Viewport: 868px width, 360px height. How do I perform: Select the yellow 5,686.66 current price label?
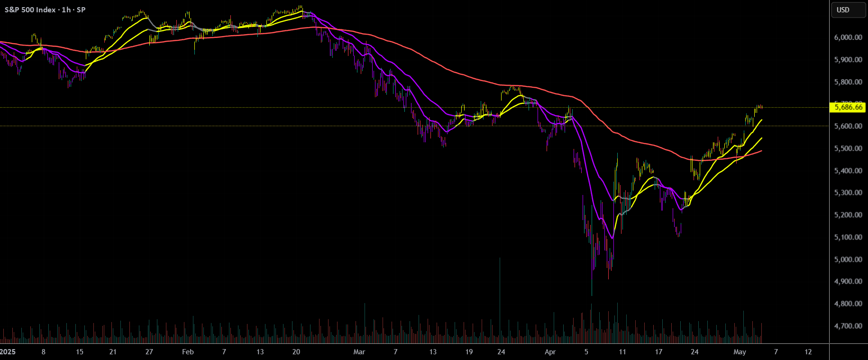(x=848, y=107)
